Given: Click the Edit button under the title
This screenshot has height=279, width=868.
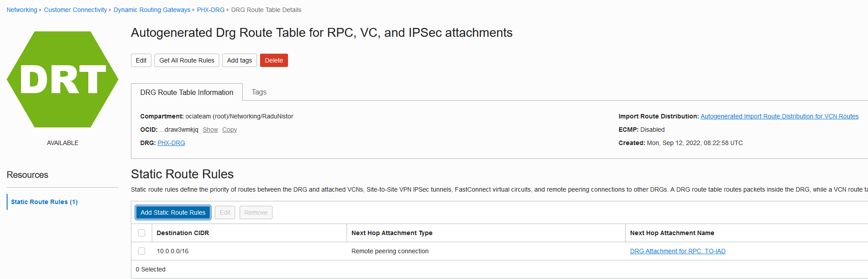Looking at the screenshot, I should click(x=141, y=60).
